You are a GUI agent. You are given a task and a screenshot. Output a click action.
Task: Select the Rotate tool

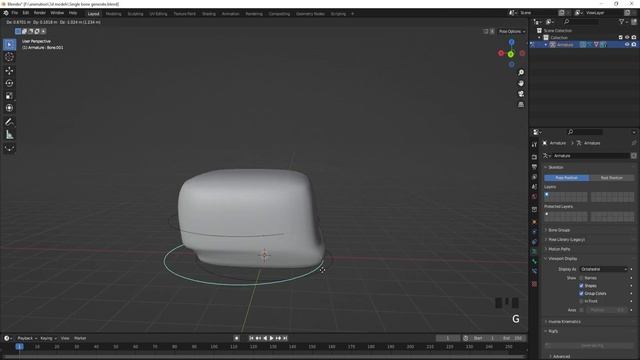click(x=9, y=83)
